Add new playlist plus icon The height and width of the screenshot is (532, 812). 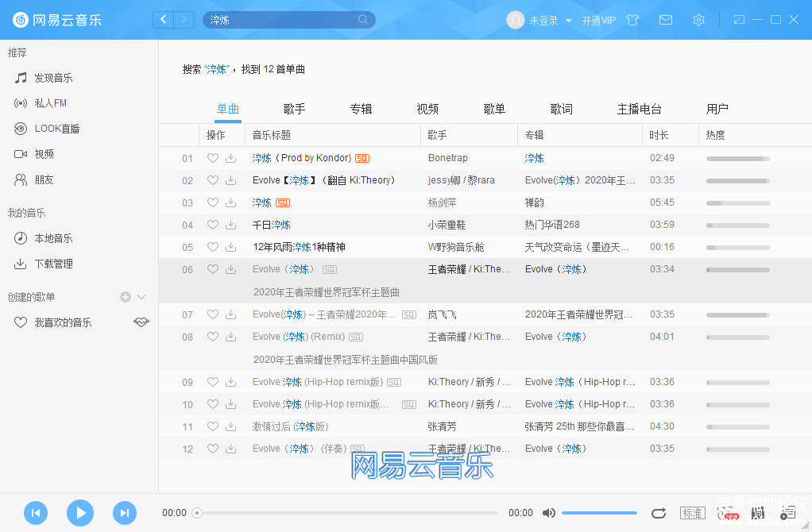click(126, 297)
